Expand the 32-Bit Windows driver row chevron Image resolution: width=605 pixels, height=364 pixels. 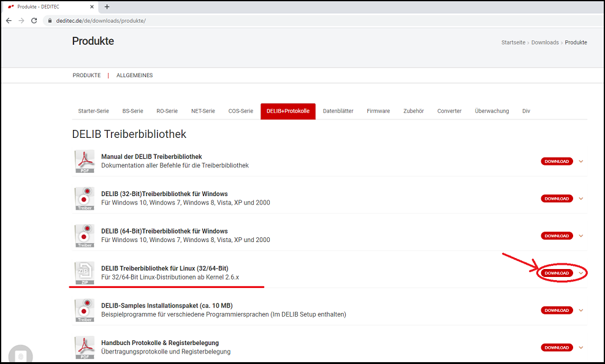pyautogui.click(x=581, y=199)
